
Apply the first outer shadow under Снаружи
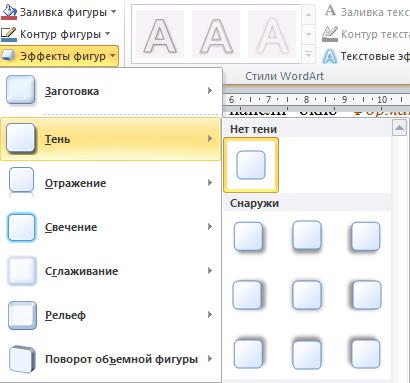[x=248, y=237]
